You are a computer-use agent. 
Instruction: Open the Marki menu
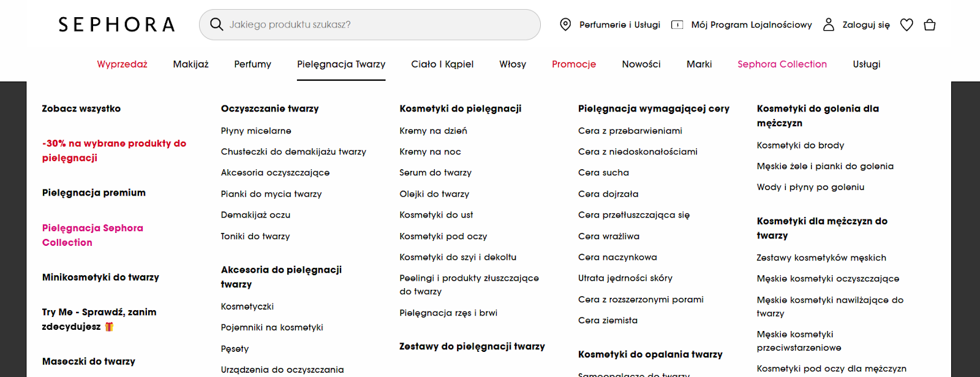click(699, 64)
